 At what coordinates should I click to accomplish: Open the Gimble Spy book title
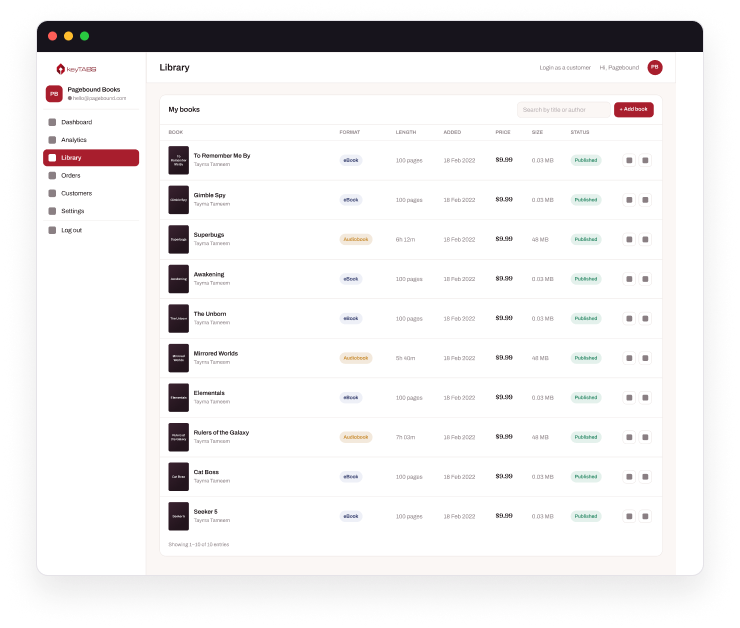point(210,195)
